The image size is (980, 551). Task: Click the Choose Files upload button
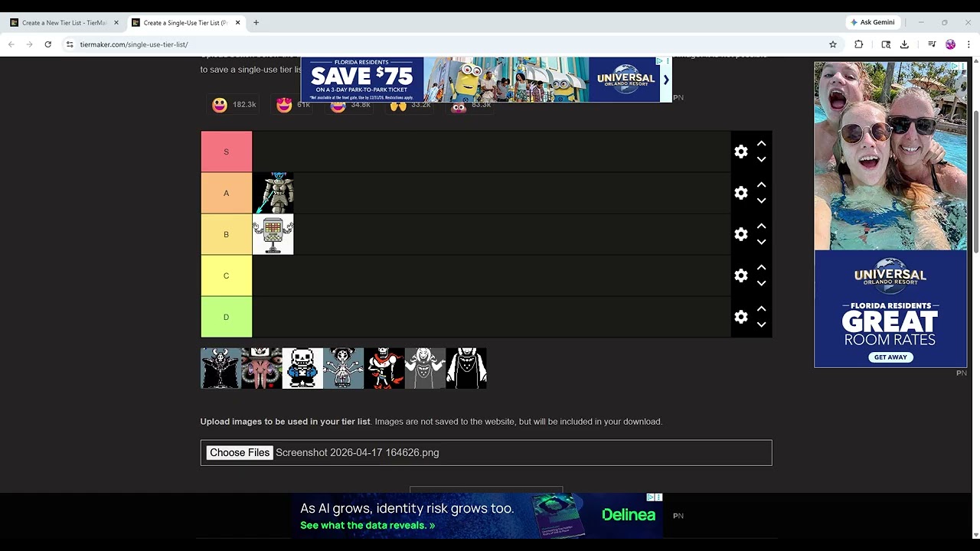coord(240,452)
